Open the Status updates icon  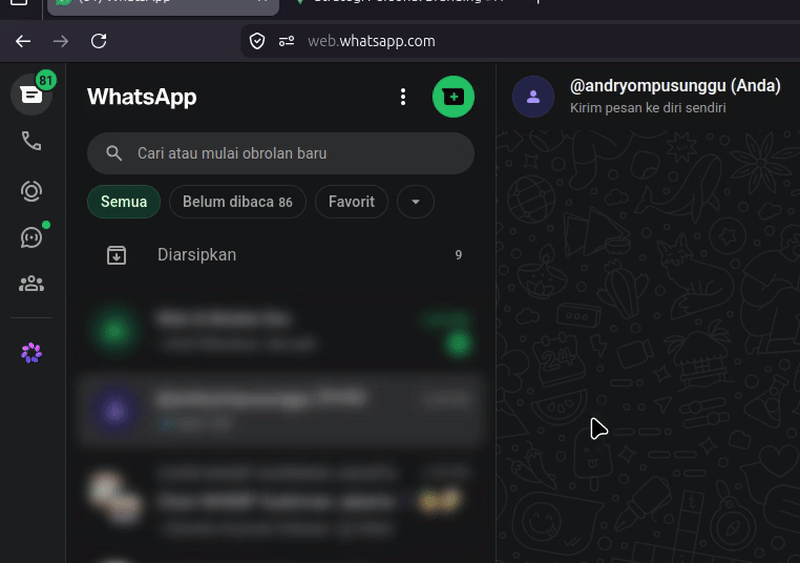click(31, 191)
